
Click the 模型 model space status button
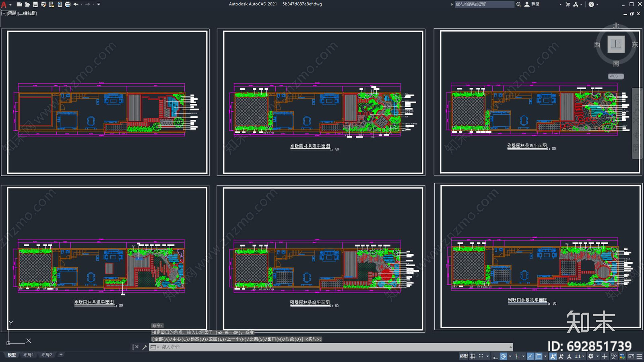pos(464,356)
